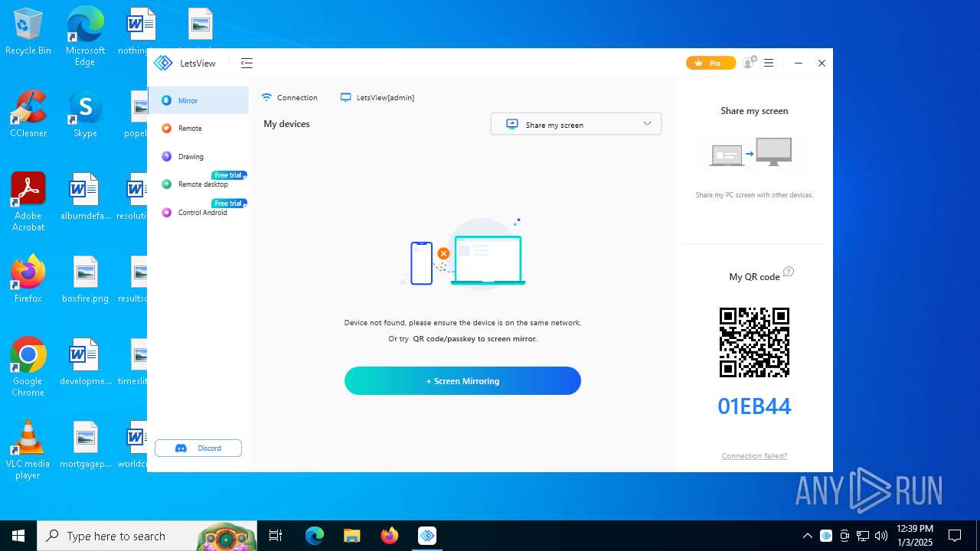This screenshot has height=551, width=980.
Task: Click LetsView taskbar icon
Action: [x=427, y=536]
